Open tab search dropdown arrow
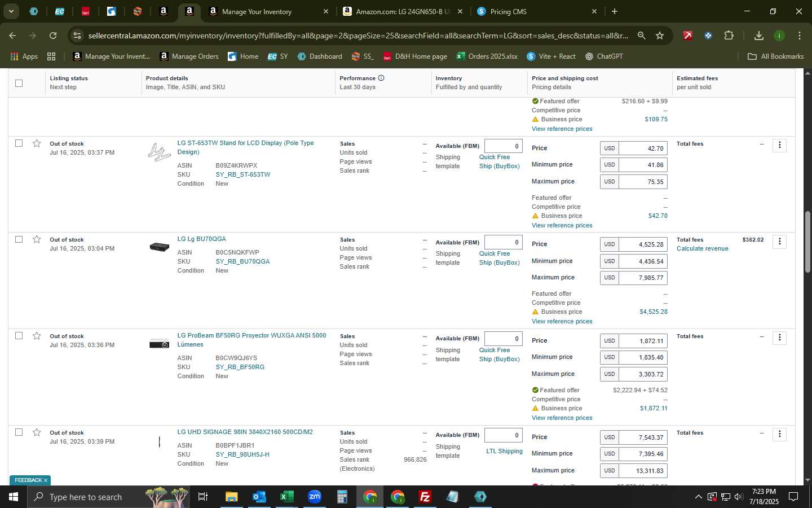The image size is (812, 508). (11, 11)
